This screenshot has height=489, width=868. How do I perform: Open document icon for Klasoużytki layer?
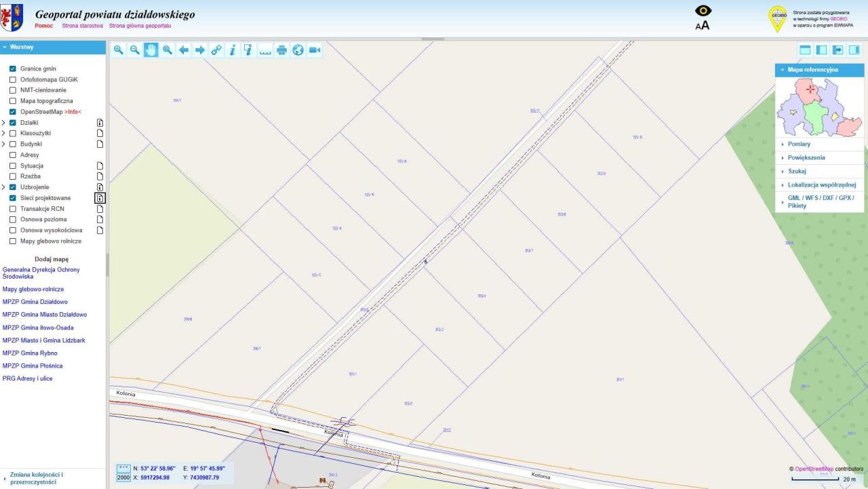click(x=100, y=134)
